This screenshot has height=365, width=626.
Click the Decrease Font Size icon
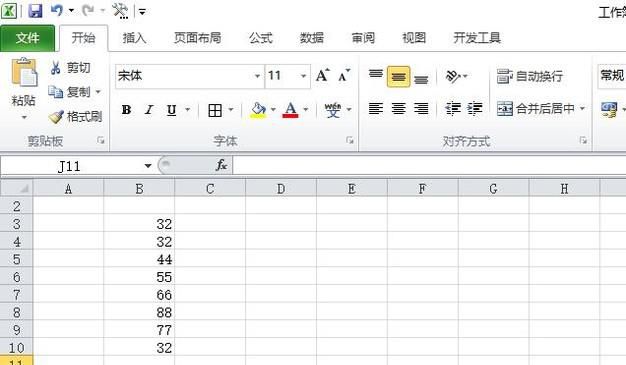[344, 75]
